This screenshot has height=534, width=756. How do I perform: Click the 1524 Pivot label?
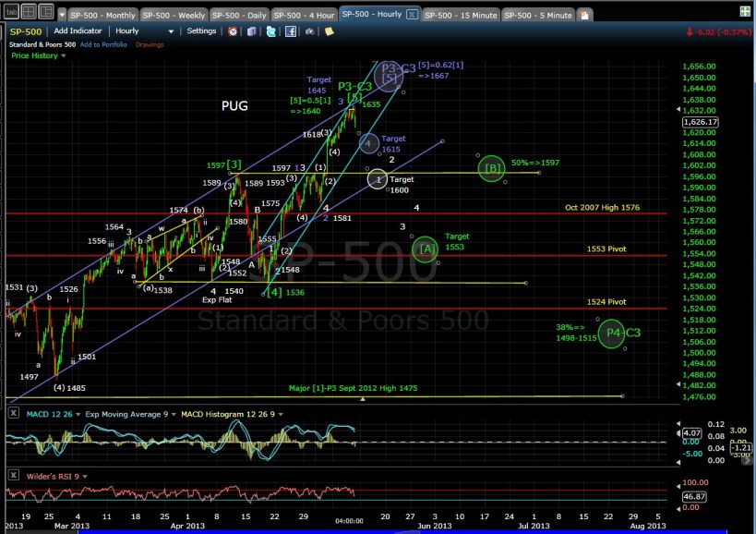[606, 302]
